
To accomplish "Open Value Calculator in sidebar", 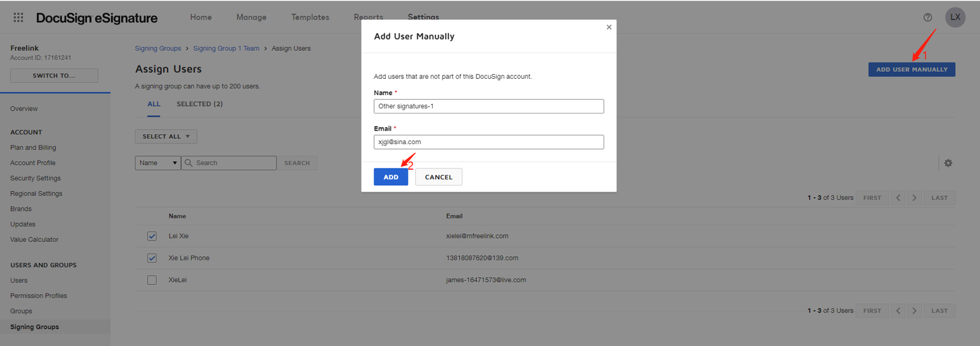I will [x=34, y=239].
